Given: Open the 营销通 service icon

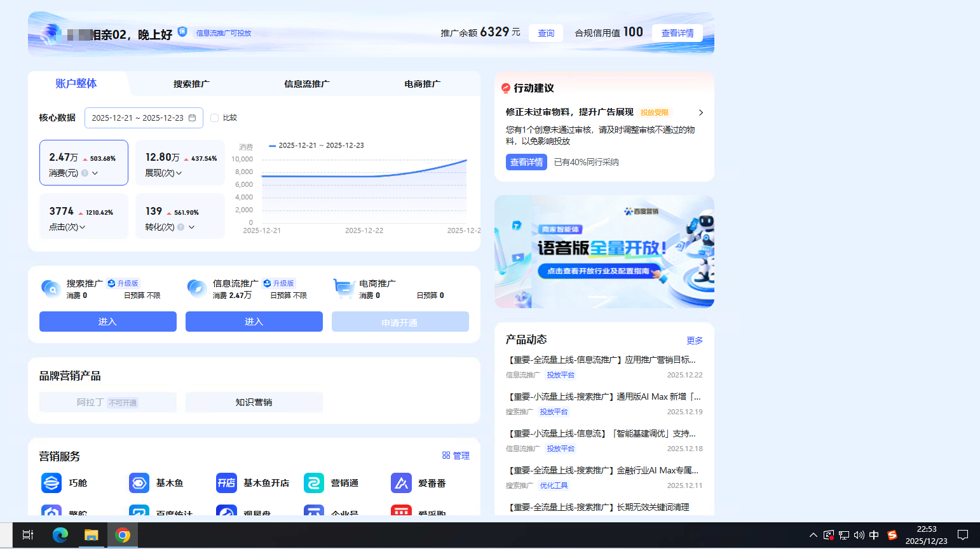Looking at the screenshot, I should click(314, 483).
